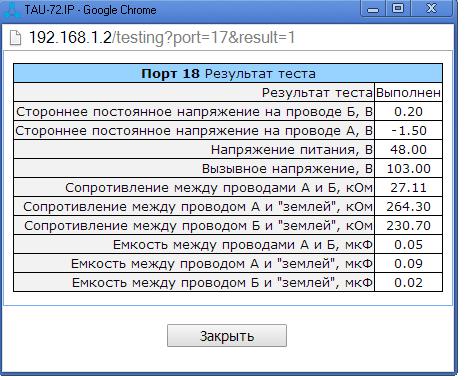Click the 0.05 capacitance value
The width and height of the screenshot is (466, 380).
[x=408, y=244]
